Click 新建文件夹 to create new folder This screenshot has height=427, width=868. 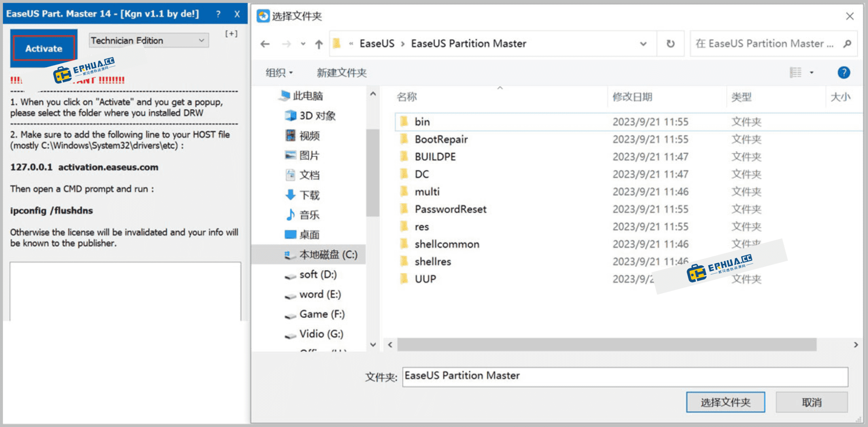tap(342, 73)
